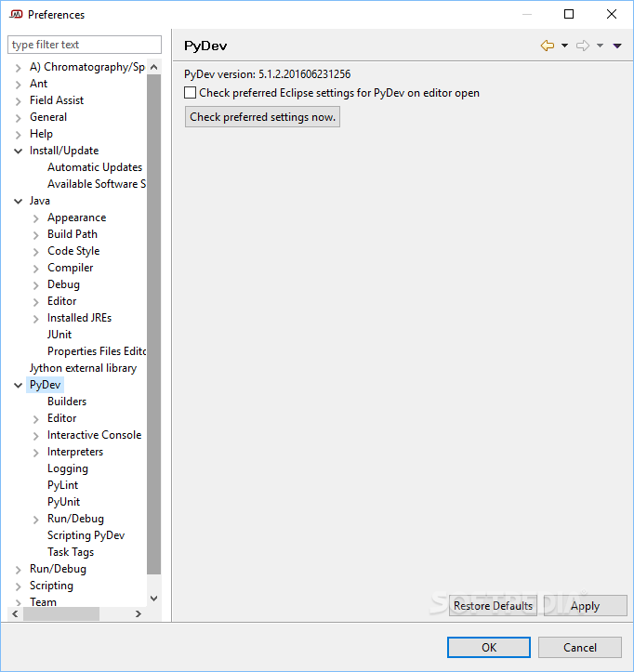Expand the A) Chromatography tree node
This screenshot has height=672, width=634.
pyautogui.click(x=18, y=68)
